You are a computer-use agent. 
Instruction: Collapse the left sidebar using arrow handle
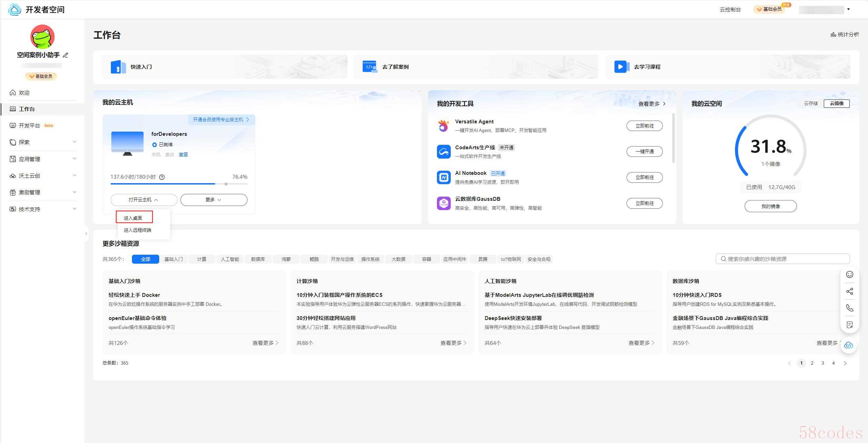coord(86,234)
